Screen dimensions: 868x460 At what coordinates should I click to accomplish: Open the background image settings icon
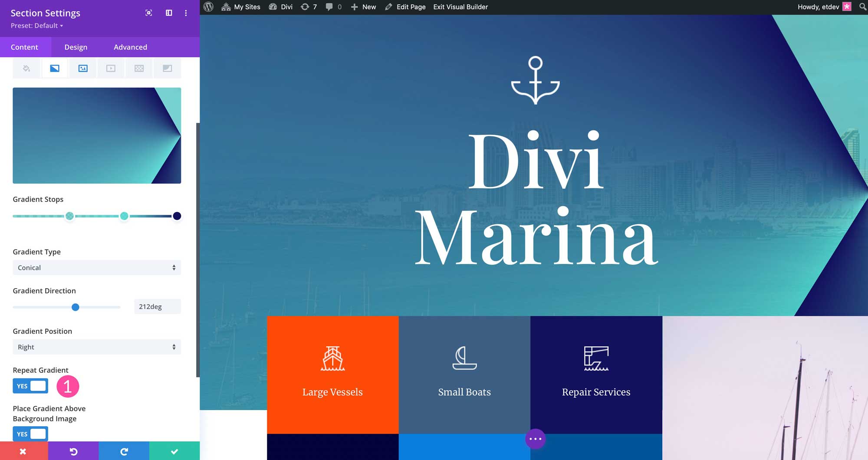click(x=82, y=68)
